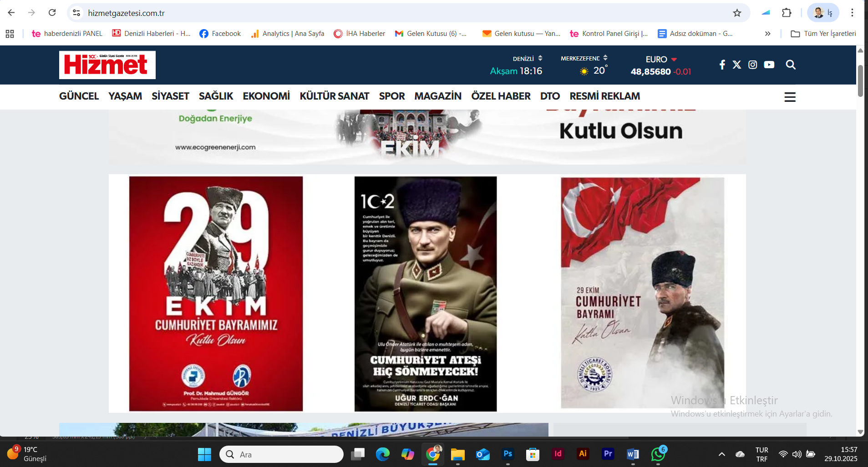
Task: Switch keyboard language via TUR indicator
Action: 761,454
